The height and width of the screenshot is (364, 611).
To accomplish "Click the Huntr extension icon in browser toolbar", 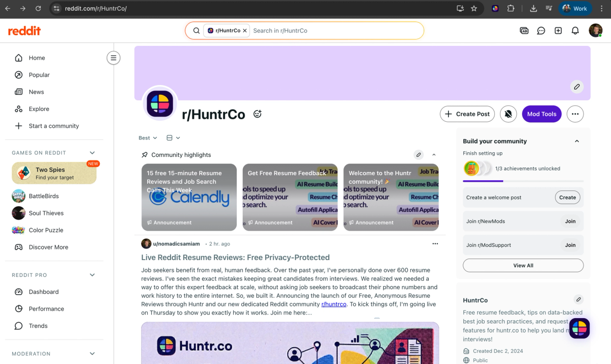I will (495, 9).
